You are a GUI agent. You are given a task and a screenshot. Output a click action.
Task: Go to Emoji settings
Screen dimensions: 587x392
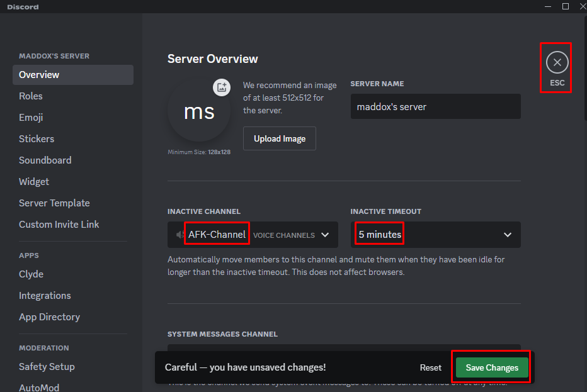coord(31,118)
